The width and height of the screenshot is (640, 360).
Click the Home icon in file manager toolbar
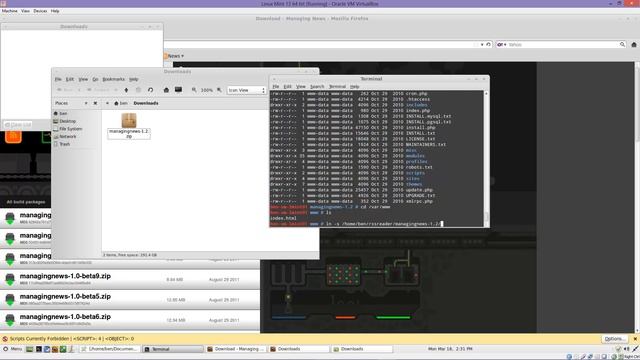(166, 90)
